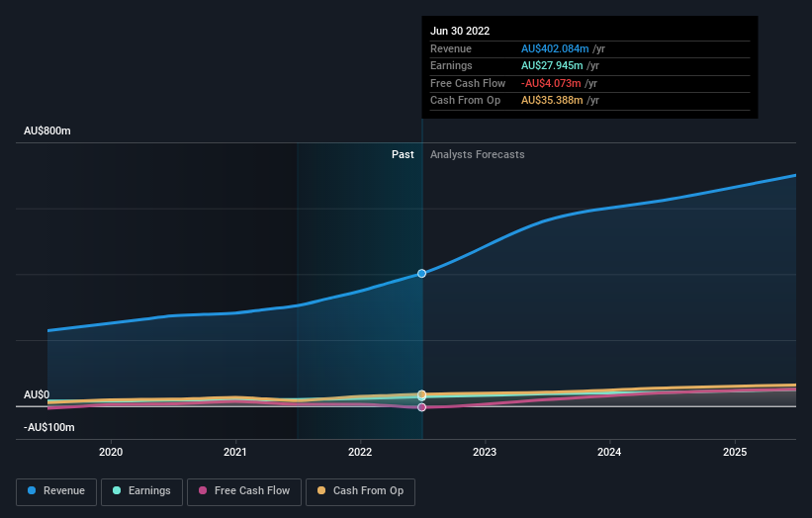Click the Revenue row label in tooltip
The image size is (812, 518).
coord(451,48)
